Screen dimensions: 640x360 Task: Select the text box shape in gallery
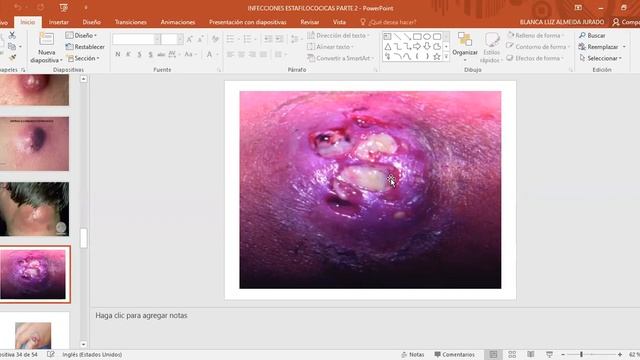click(387, 37)
